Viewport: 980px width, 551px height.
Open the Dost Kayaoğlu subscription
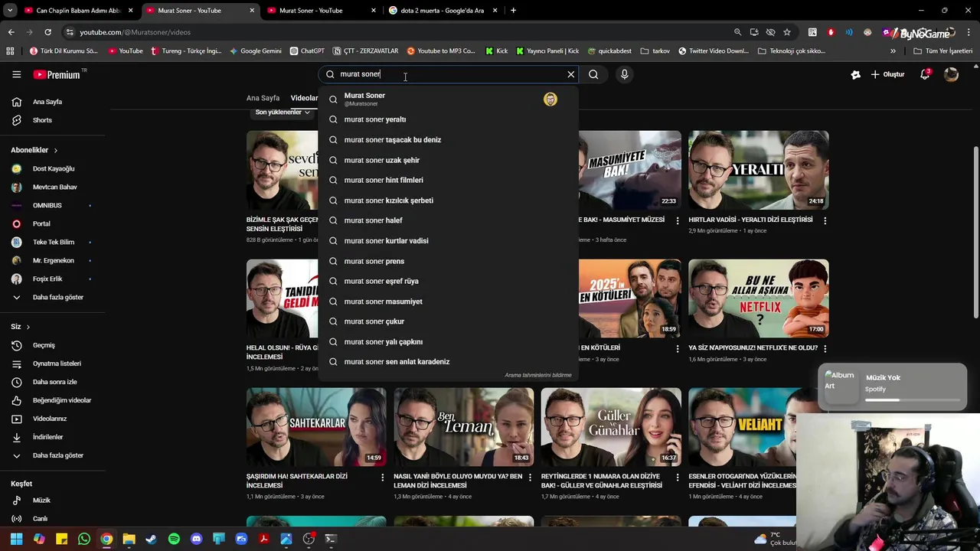click(54, 168)
